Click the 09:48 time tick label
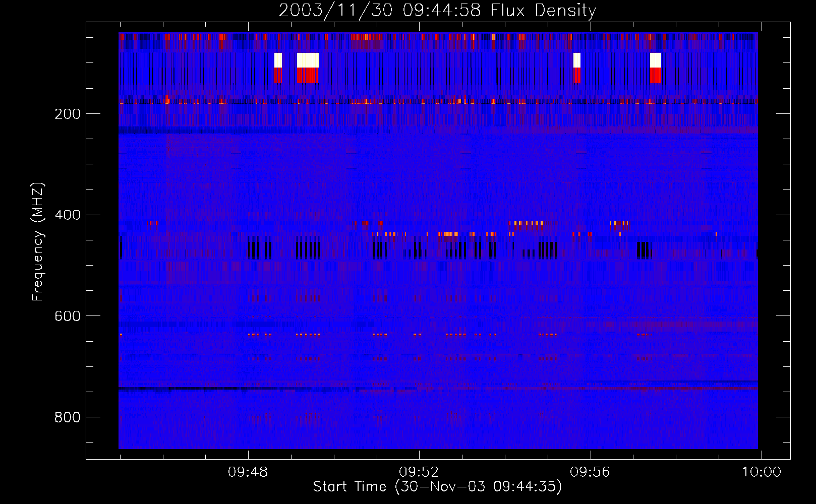The height and width of the screenshot is (504, 816). (x=248, y=472)
